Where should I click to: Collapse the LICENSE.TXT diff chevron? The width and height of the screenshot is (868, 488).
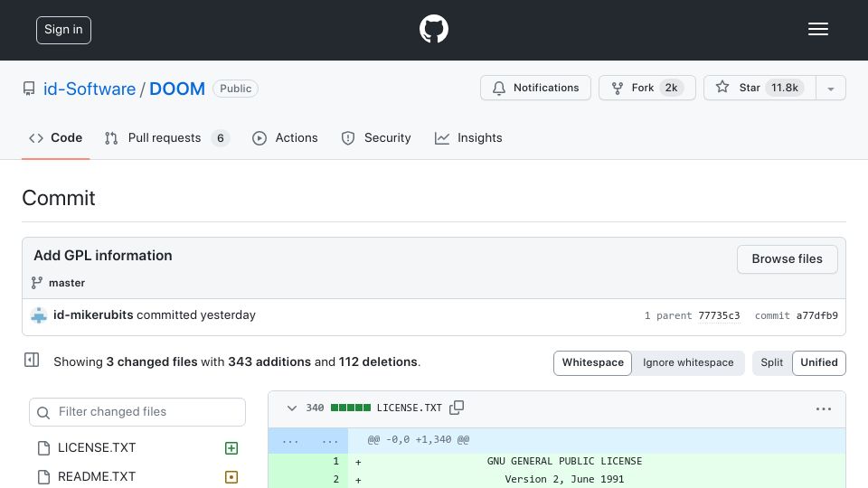(292, 408)
